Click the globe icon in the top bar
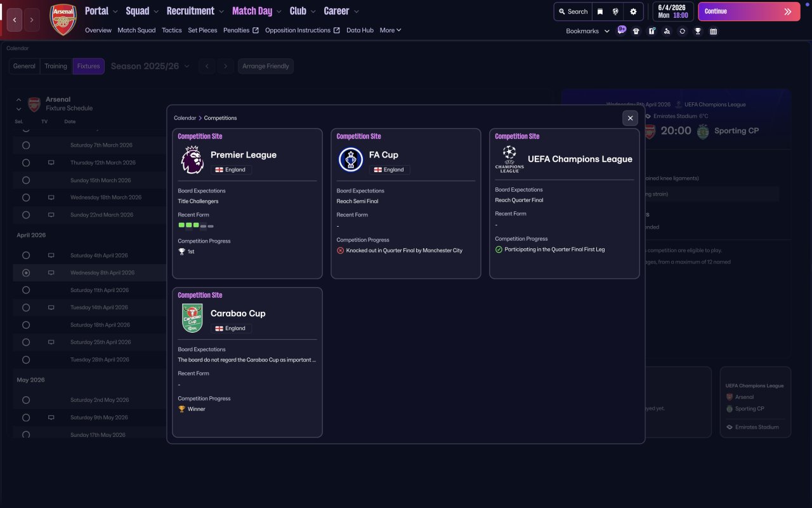Screen dimensions: 812x508 (615, 11)
